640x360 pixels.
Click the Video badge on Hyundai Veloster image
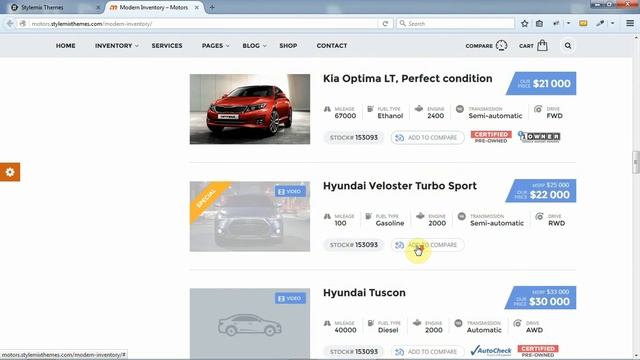coord(290,191)
